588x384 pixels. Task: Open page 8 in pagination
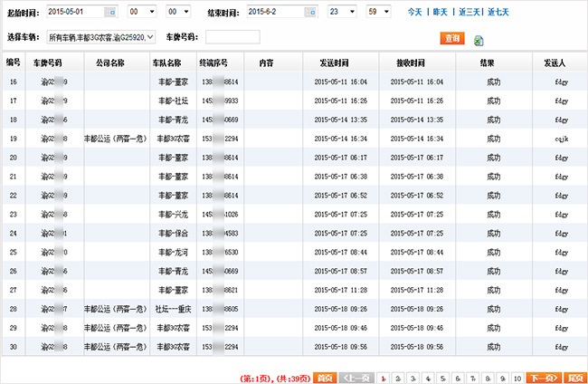click(x=488, y=379)
